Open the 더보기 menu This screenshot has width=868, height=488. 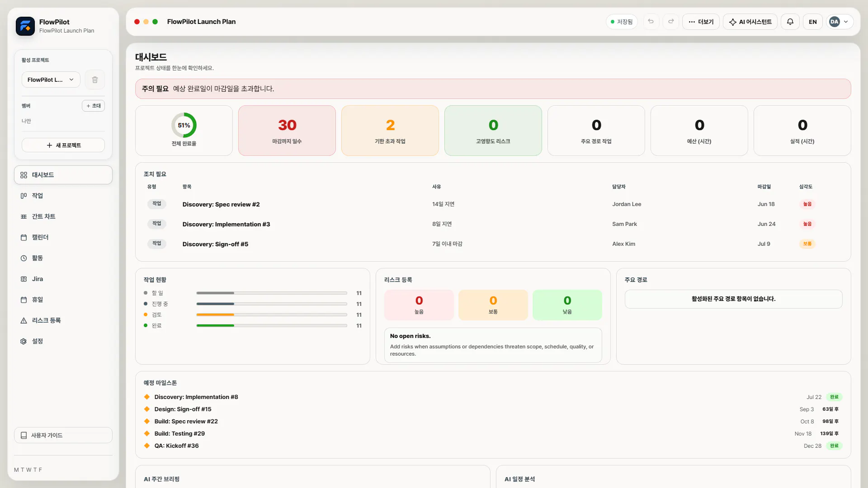[701, 22]
